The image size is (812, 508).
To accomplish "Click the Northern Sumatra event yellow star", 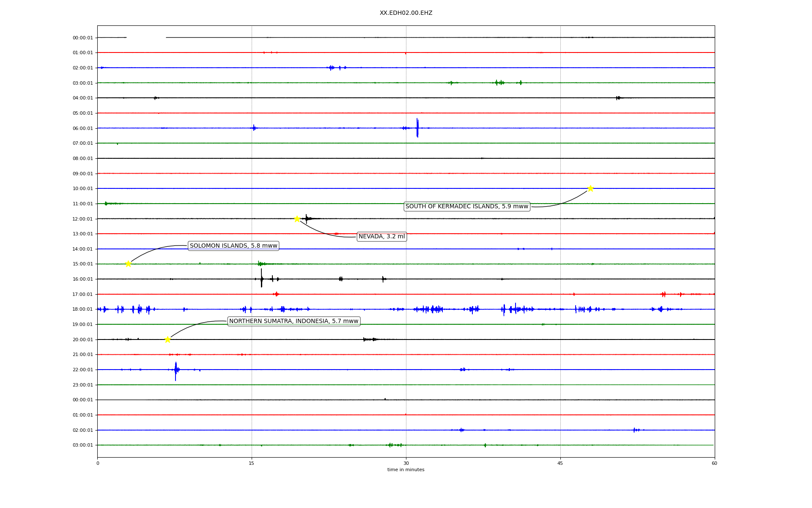I will pos(167,340).
